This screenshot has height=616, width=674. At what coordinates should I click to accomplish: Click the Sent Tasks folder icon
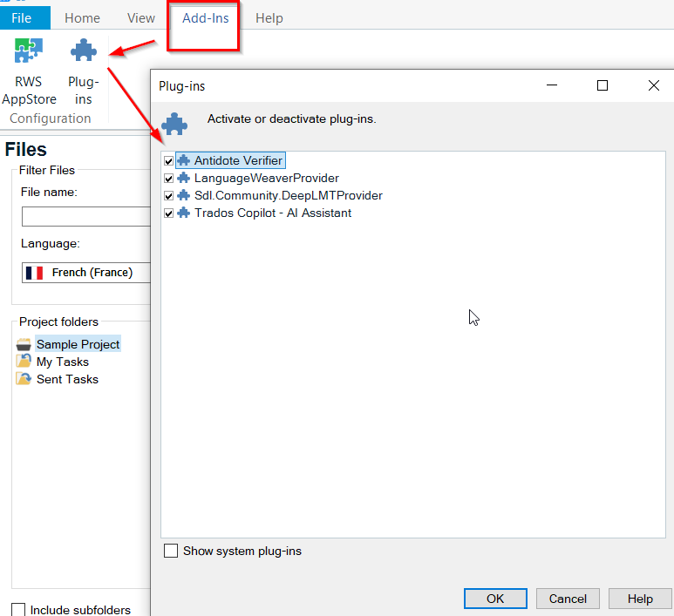click(x=24, y=378)
